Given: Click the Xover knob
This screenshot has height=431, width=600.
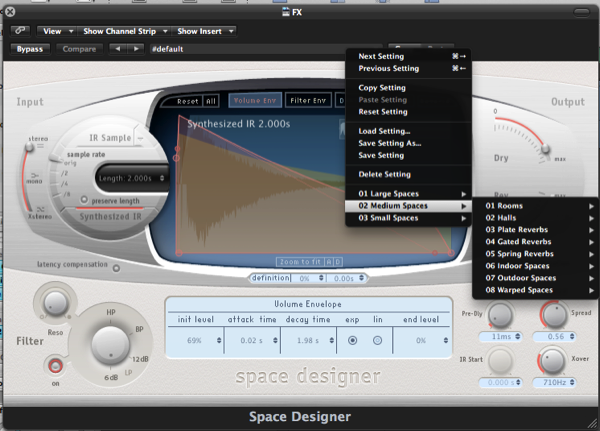Looking at the screenshot, I should tap(555, 361).
